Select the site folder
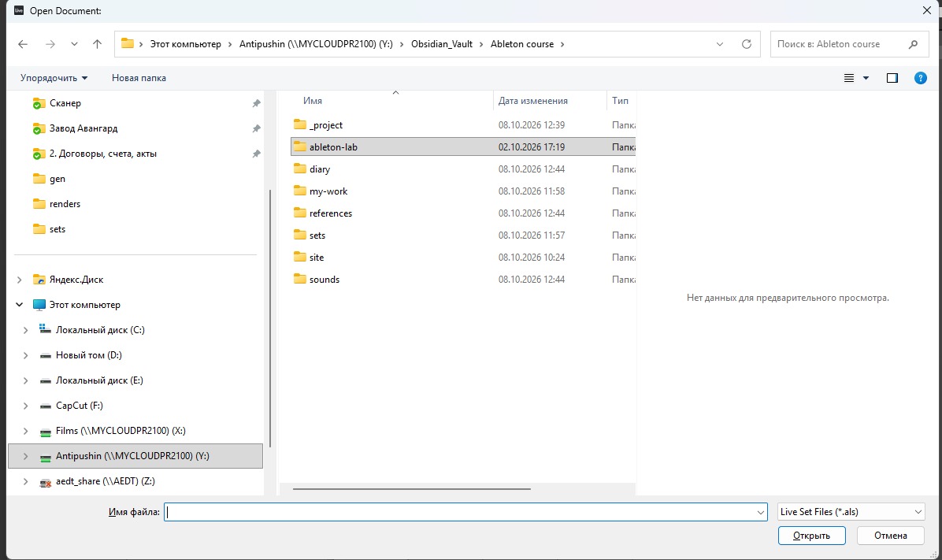This screenshot has width=942, height=560. [463, 258]
